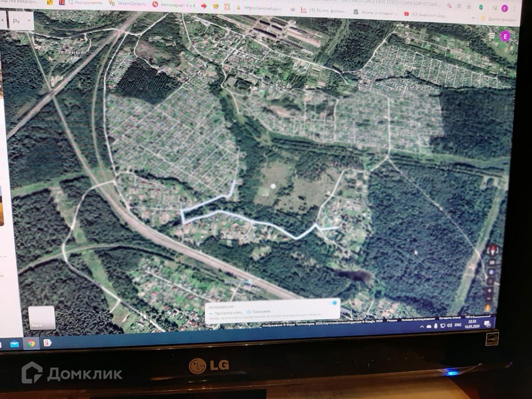This screenshot has height=399, width=532.
Task: Toggle the blue switch in the imagery card
Action: pyautogui.click(x=333, y=303)
